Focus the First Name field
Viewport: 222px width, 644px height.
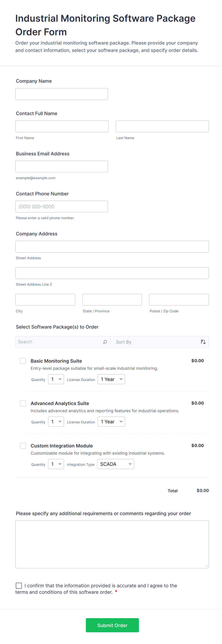pyautogui.click(x=62, y=127)
